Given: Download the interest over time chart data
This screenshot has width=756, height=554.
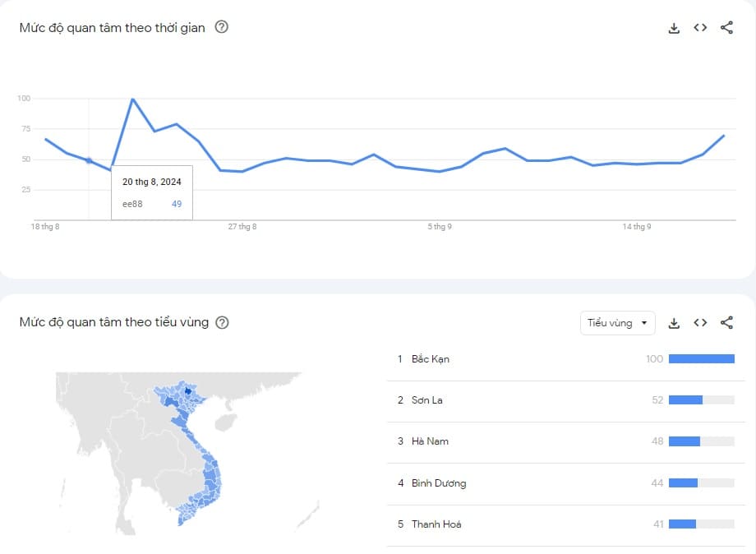Looking at the screenshot, I should [x=674, y=28].
